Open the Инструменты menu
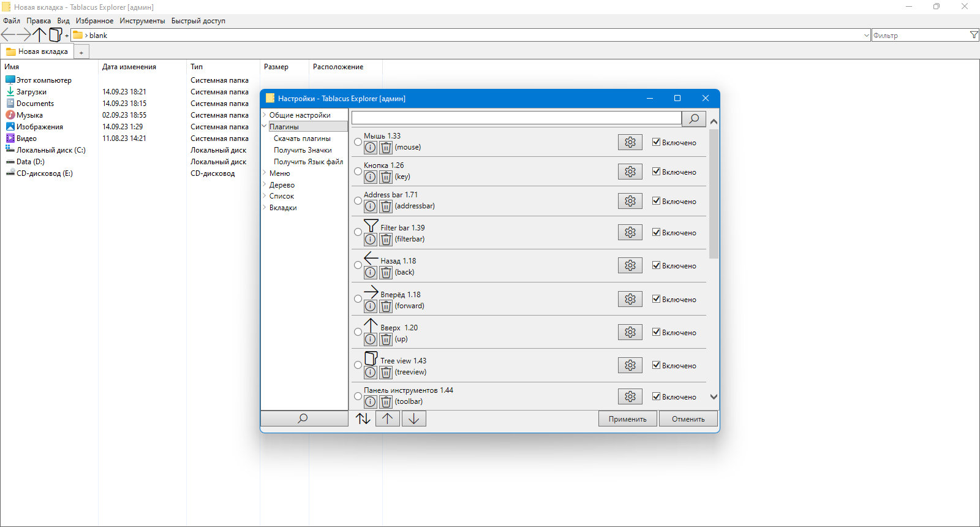The image size is (980, 527). tap(142, 21)
